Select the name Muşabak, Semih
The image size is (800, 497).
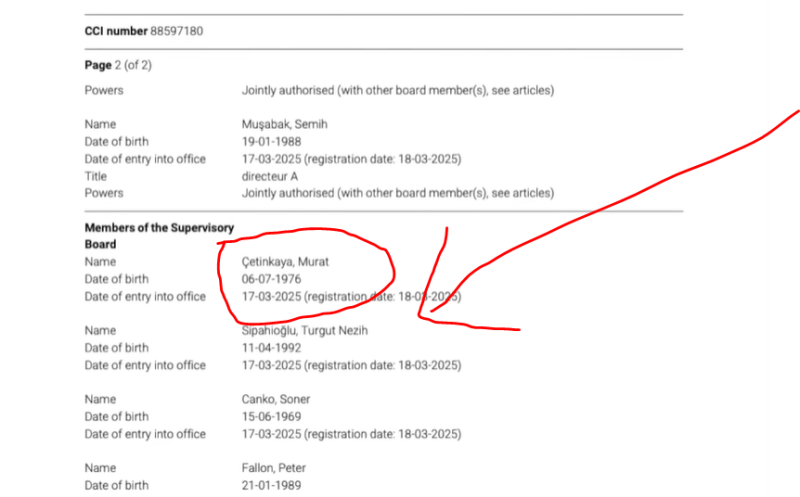pos(286,124)
